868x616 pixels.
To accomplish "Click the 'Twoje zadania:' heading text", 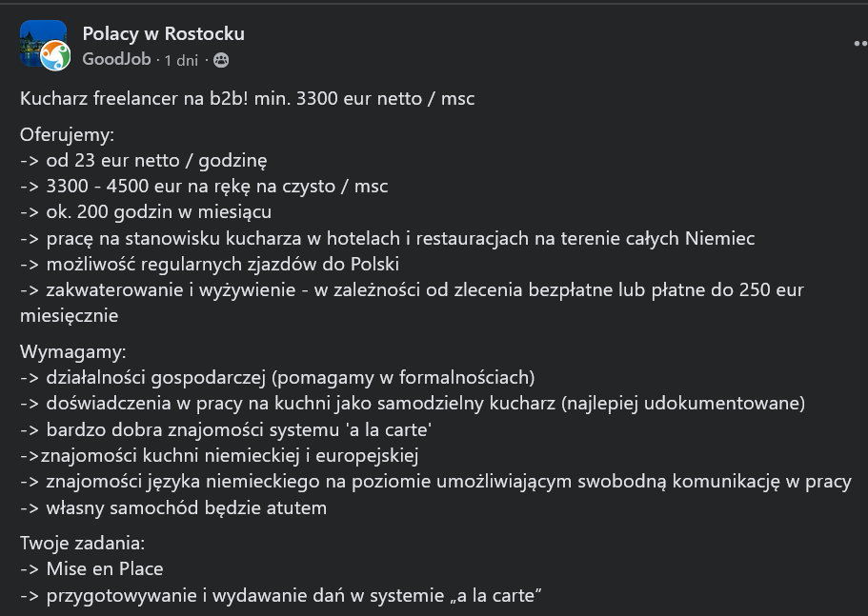I will (81, 545).
